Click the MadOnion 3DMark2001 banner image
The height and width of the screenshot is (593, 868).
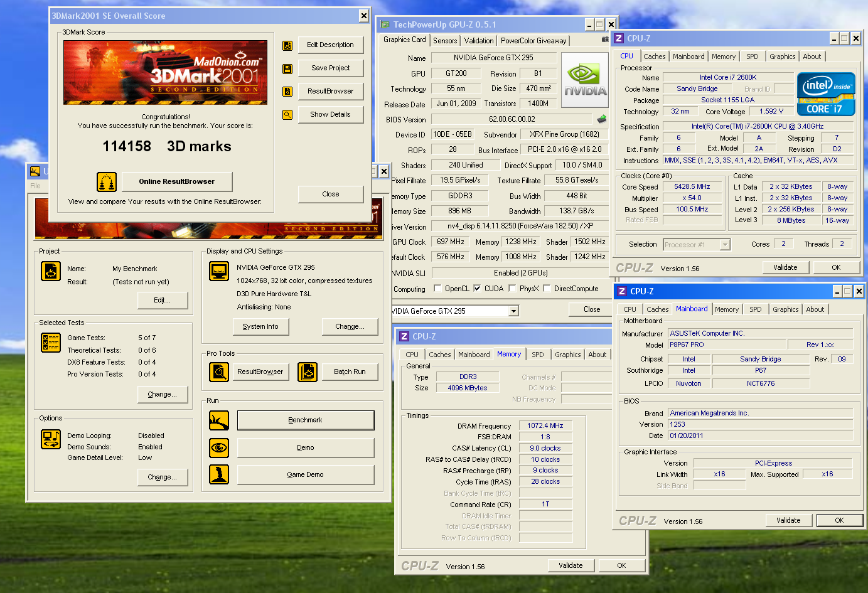pyautogui.click(x=165, y=73)
